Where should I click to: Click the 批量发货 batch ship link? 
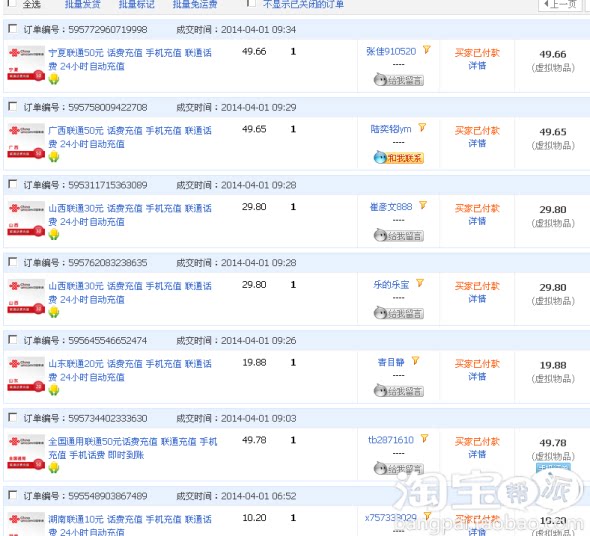point(82,4)
